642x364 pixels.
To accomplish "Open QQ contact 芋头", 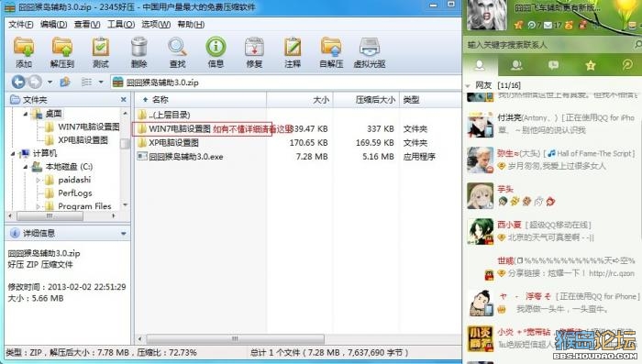I will pyautogui.click(x=553, y=195).
